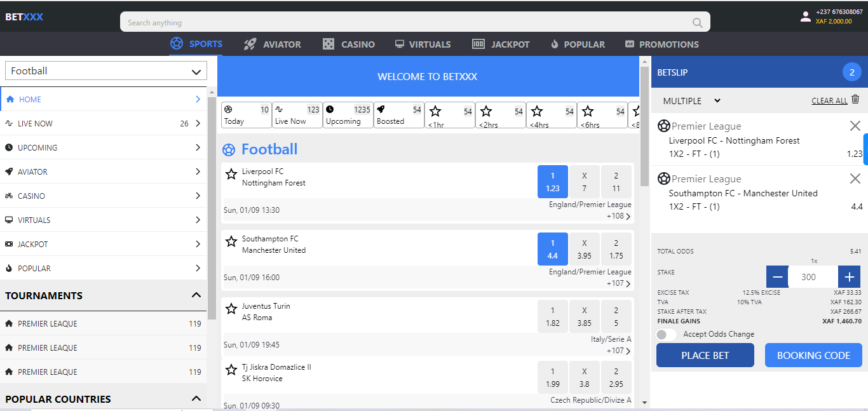
Task: Click the BOOKING CODE button
Action: 813,355
